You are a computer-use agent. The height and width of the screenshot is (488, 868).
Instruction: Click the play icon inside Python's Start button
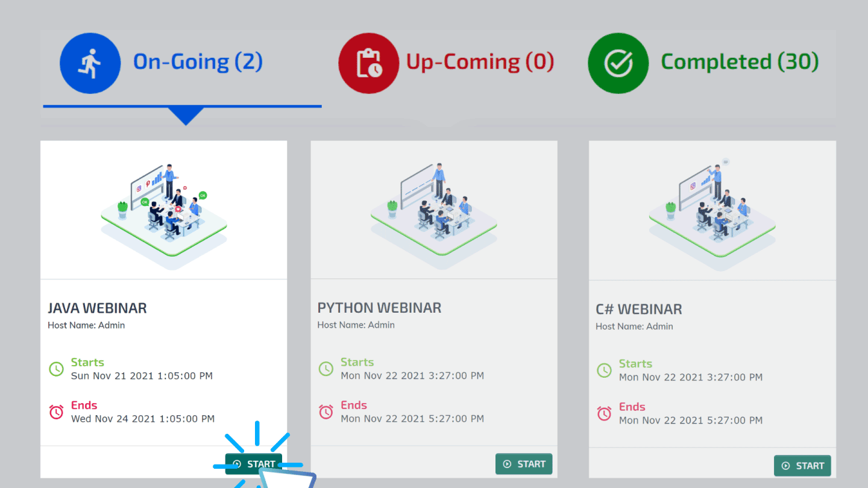click(506, 464)
